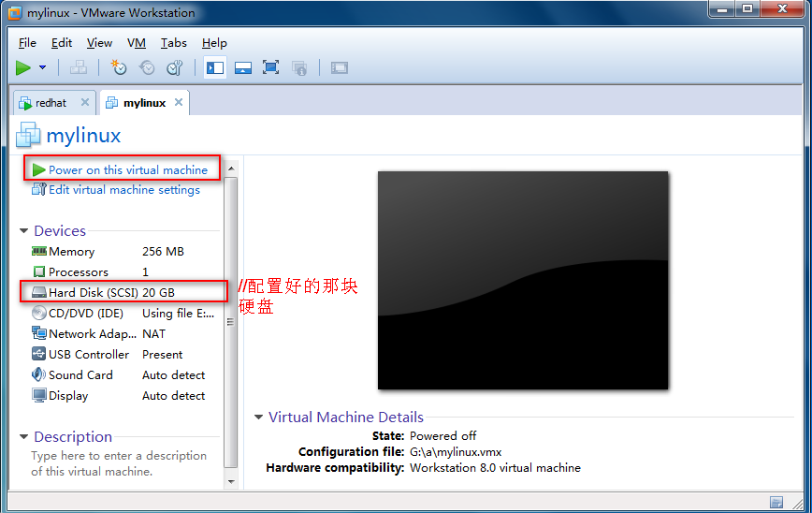
Task: Select the Memory device row
Action: tap(123, 251)
